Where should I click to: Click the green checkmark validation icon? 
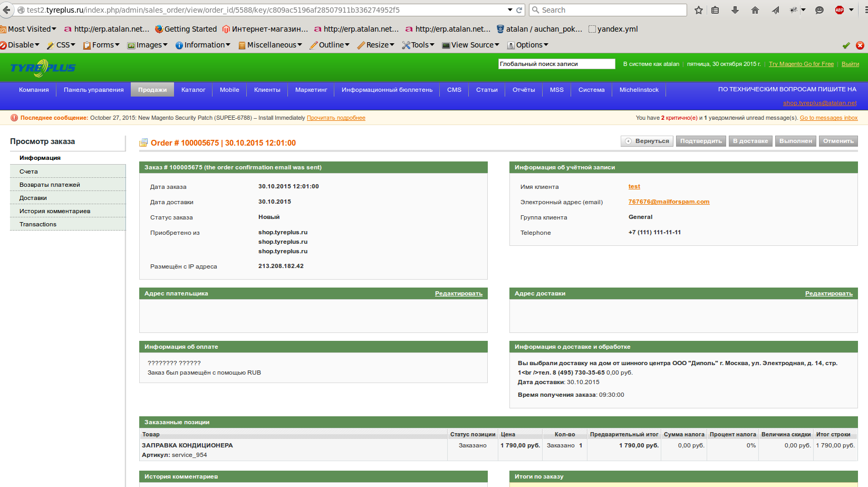846,45
